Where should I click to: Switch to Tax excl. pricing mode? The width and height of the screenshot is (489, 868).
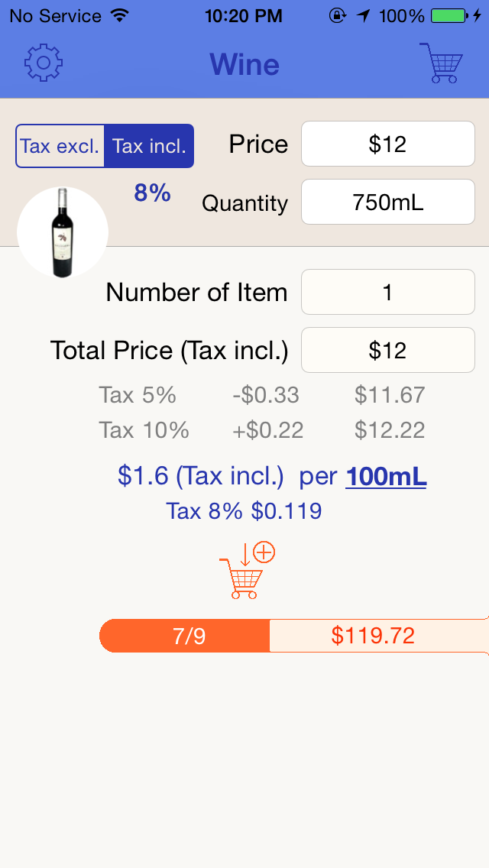[x=60, y=145]
